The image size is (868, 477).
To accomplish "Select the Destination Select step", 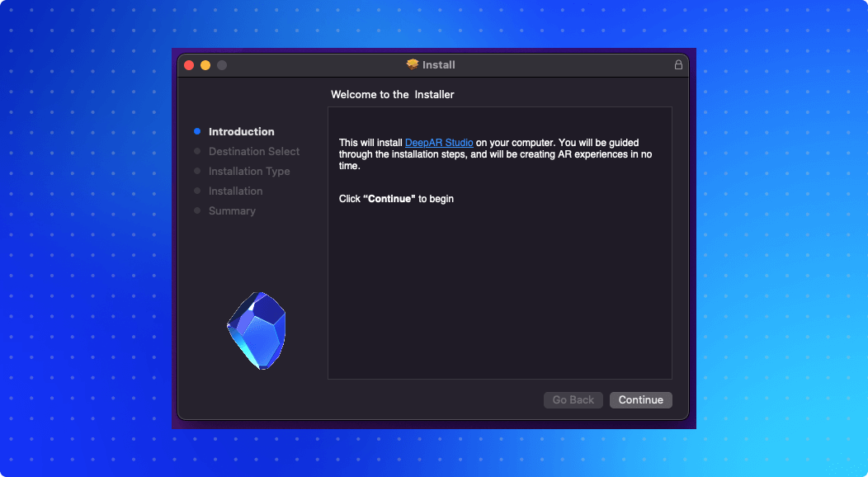I will click(x=254, y=151).
